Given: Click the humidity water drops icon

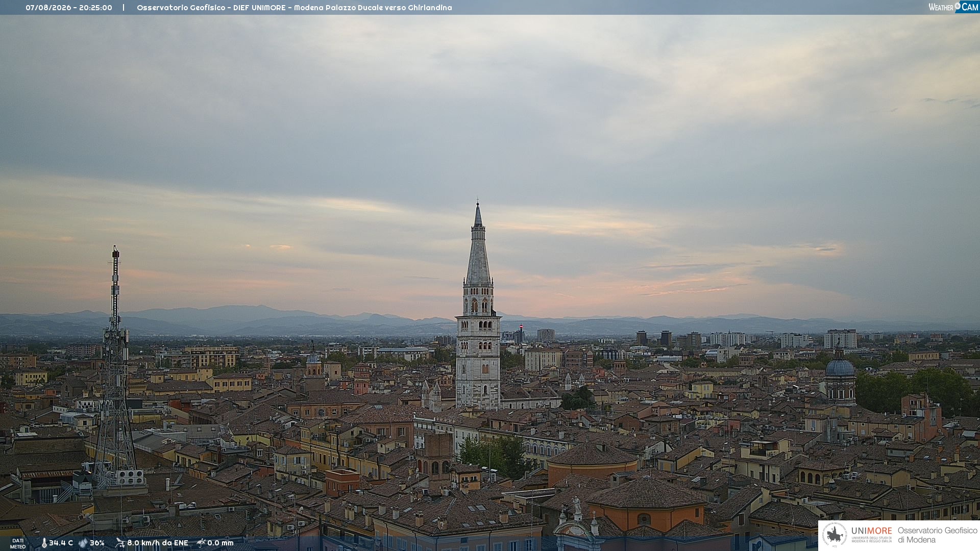Looking at the screenshot, I should (83, 543).
